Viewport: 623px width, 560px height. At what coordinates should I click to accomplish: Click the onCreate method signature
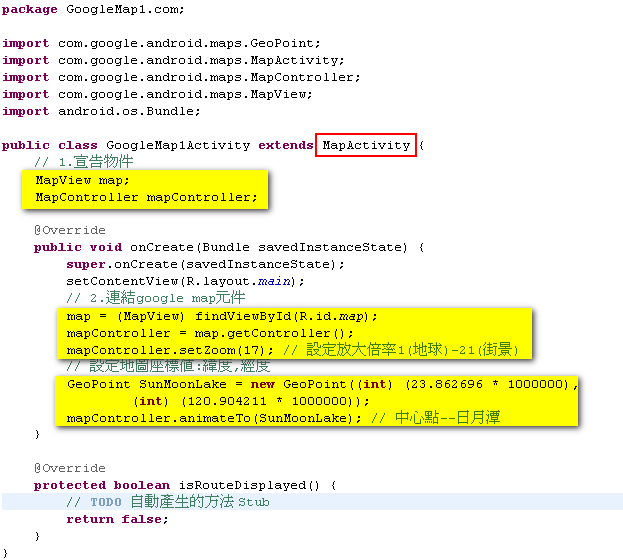click(229, 247)
